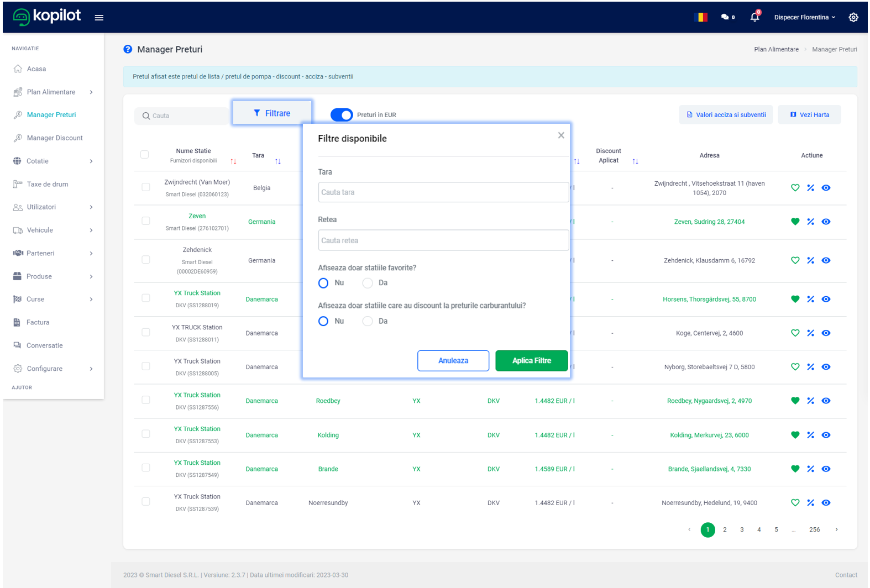870x588 pixels.
Task: Open the notifications bell icon
Action: coord(754,17)
